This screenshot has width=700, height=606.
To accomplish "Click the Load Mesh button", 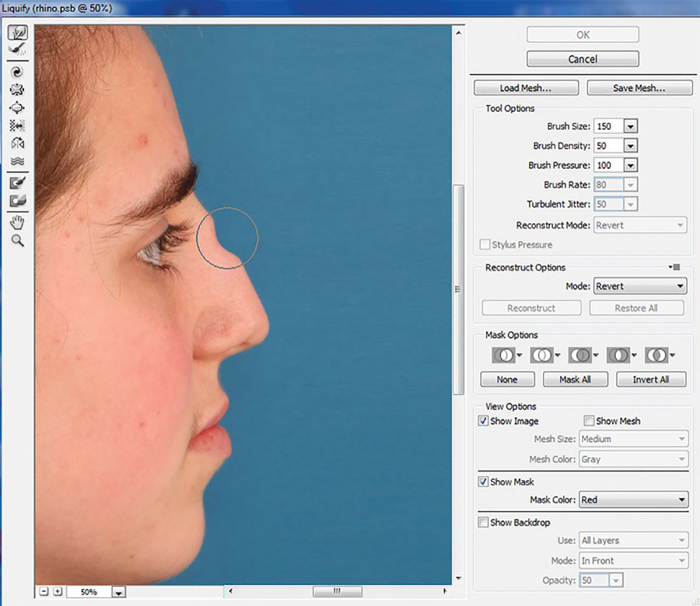I will tap(527, 88).
